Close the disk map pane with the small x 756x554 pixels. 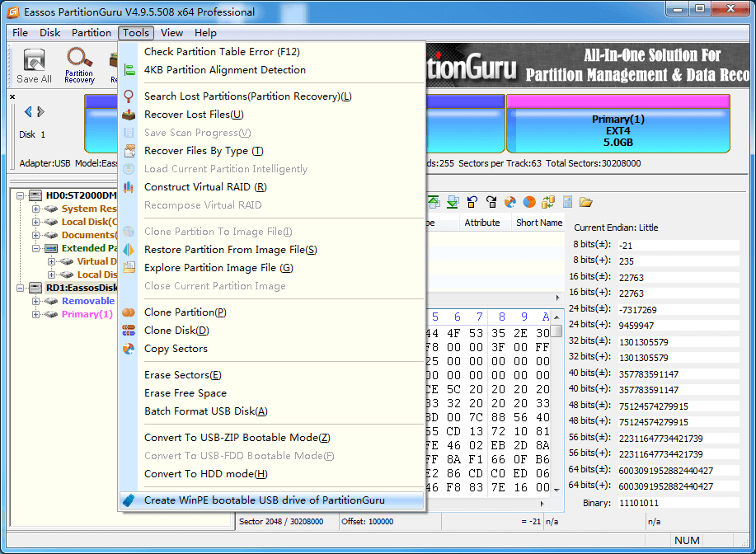[12, 97]
